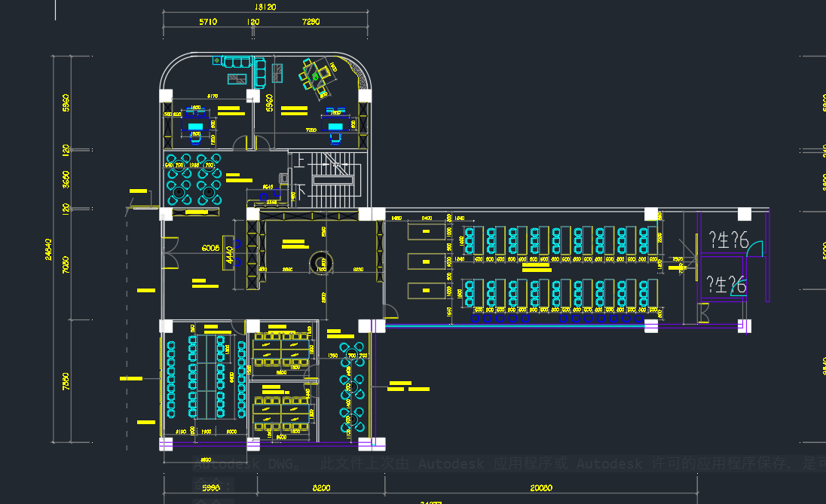
Task: Click the 20080 dimension text at bottom
Action: (541, 487)
